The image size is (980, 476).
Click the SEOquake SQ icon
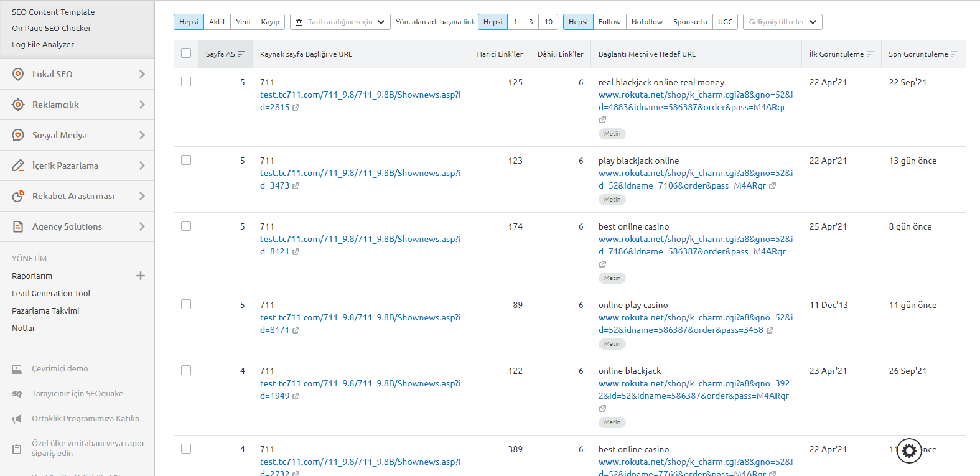click(17, 394)
